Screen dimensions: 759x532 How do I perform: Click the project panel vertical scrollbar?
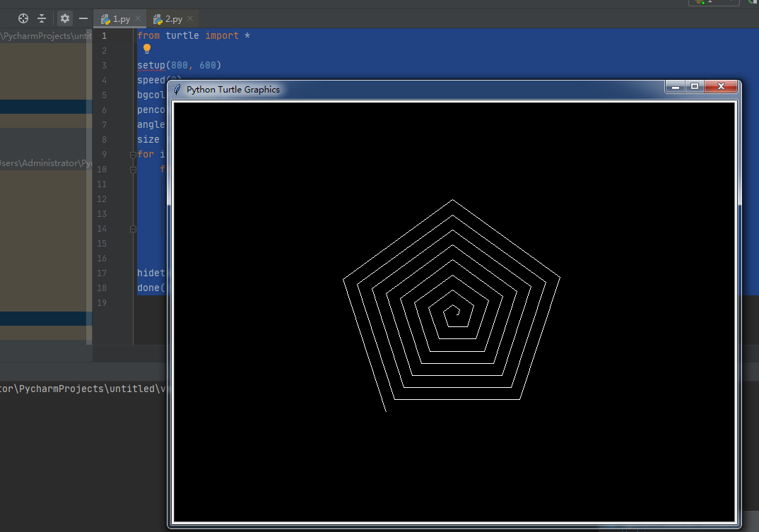[89, 187]
